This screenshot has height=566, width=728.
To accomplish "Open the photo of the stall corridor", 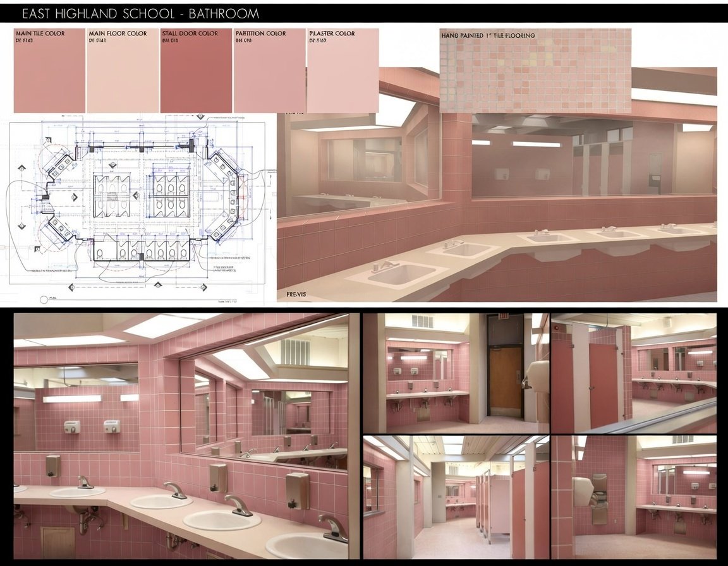I will (456, 497).
